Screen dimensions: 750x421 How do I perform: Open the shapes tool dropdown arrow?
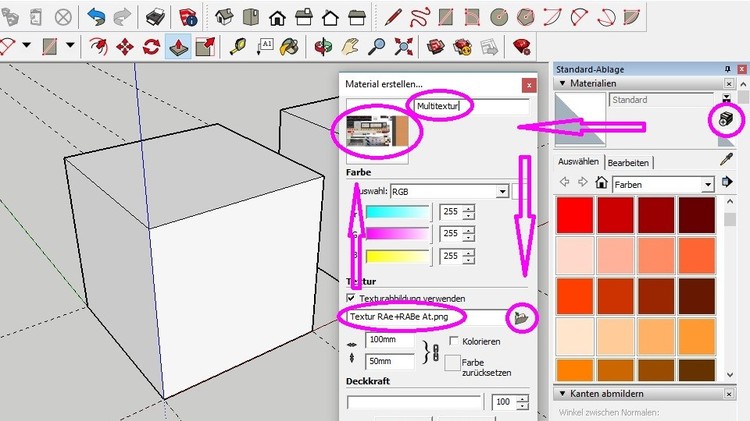tap(70, 45)
